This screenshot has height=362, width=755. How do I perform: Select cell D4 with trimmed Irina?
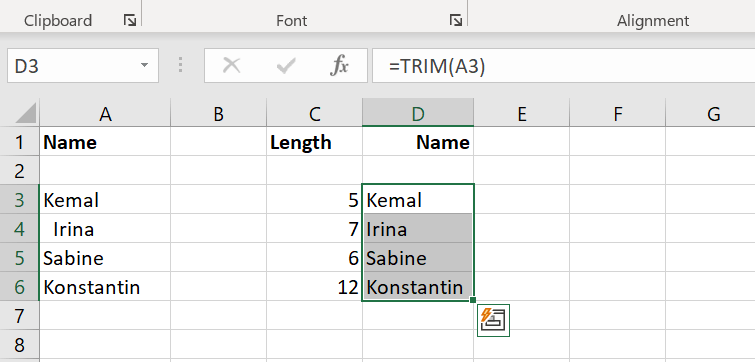[418, 229]
